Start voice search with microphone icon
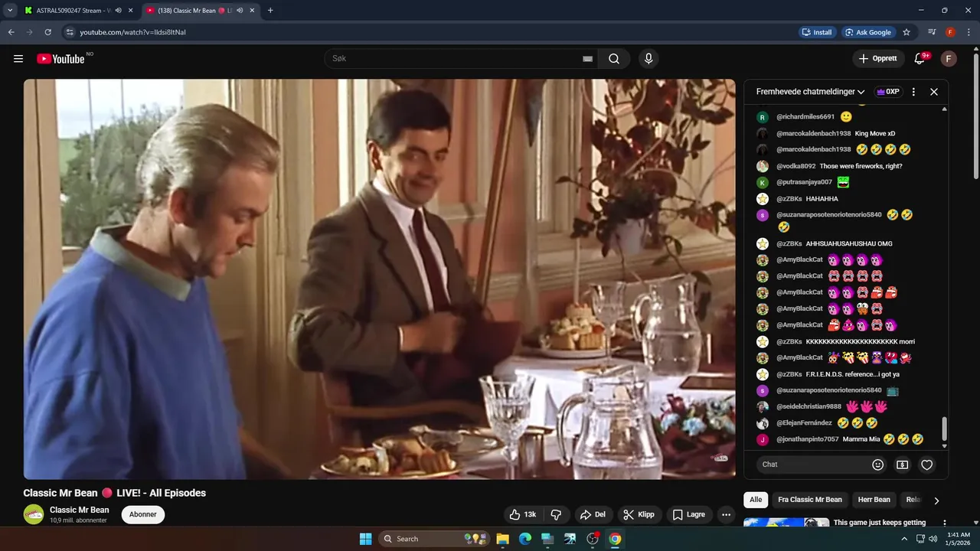This screenshot has width=980, height=551. pos(648,59)
